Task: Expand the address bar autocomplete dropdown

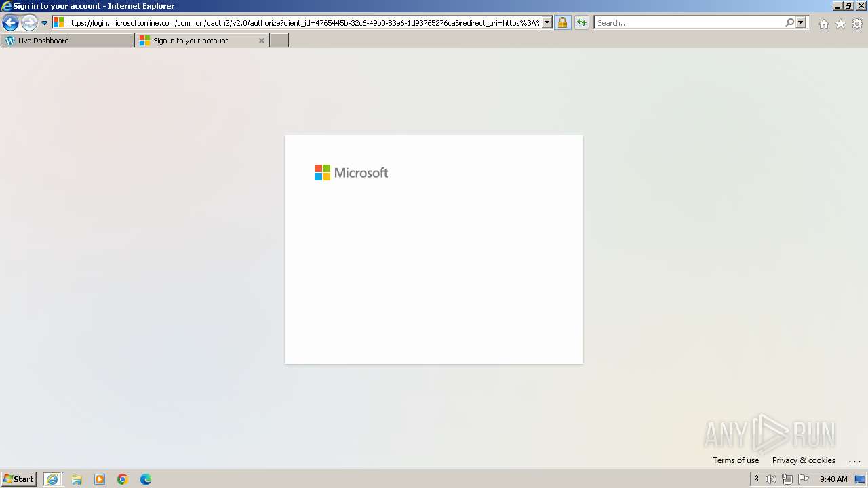Action: click(x=547, y=23)
